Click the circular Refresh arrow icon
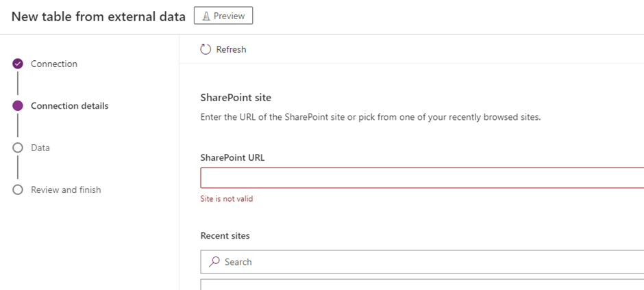The width and height of the screenshot is (644, 290). [206, 49]
